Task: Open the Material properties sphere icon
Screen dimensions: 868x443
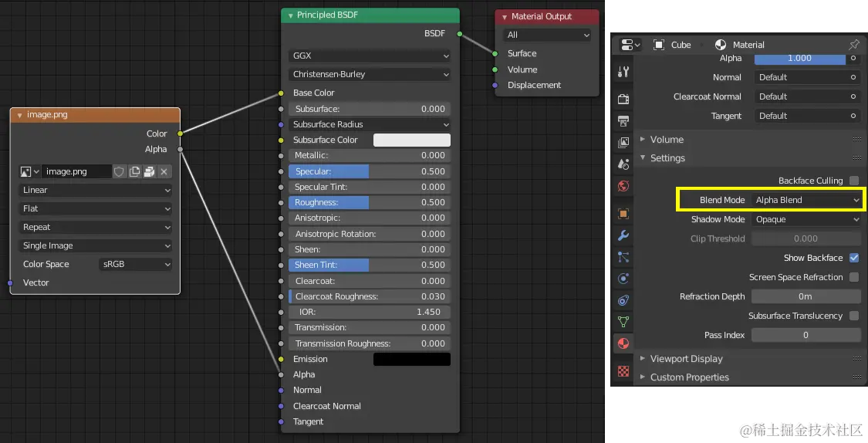Action: coord(623,343)
